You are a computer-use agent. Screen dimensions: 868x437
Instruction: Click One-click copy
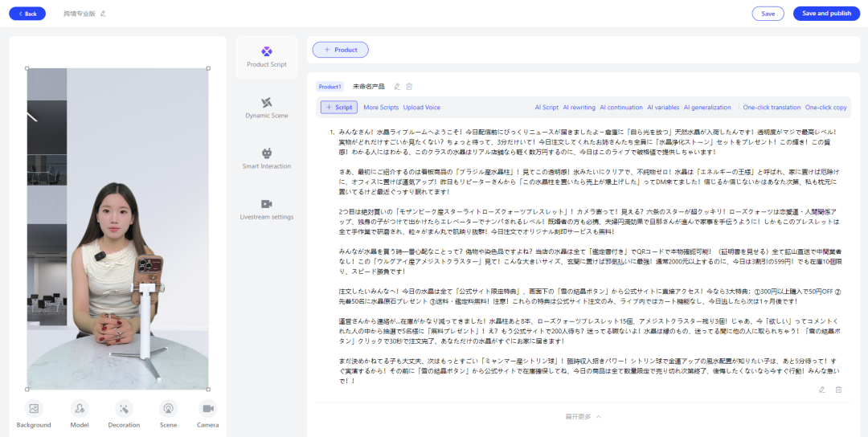[x=826, y=108]
